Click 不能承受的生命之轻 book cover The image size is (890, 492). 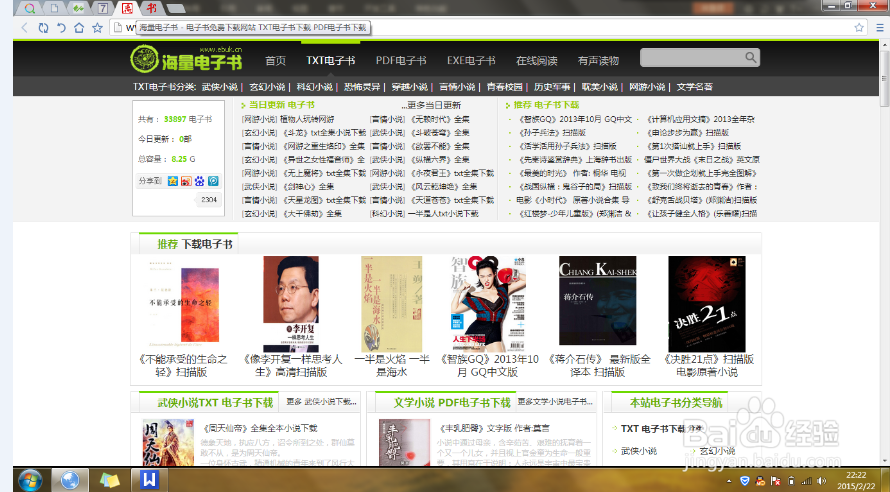181,304
